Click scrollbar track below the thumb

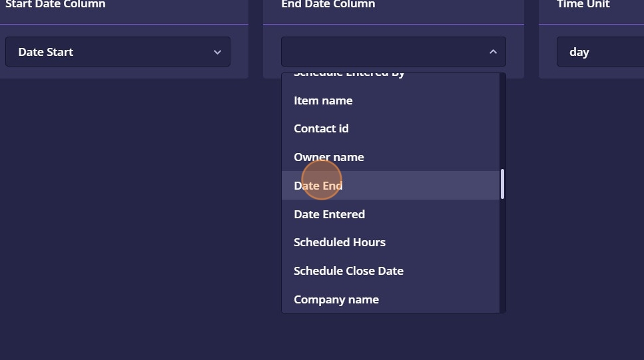click(502, 260)
